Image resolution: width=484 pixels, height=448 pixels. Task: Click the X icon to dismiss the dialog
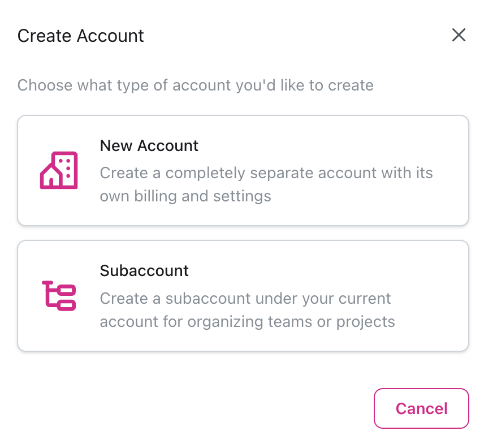(x=459, y=35)
